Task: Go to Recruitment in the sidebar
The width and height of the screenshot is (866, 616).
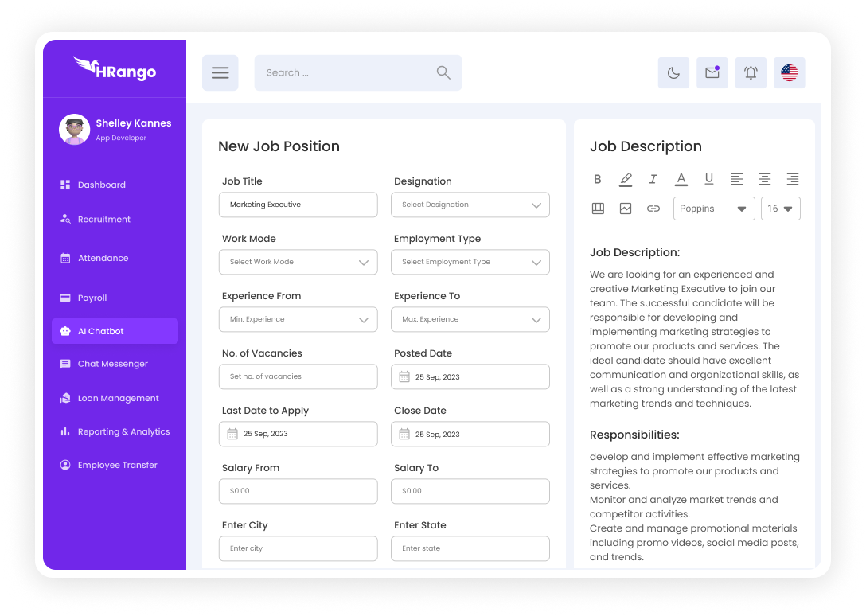Action: pos(103,220)
